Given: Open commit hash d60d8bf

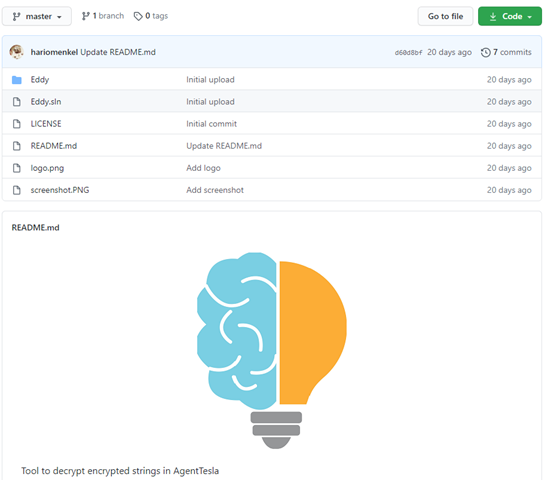Looking at the screenshot, I should (408, 53).
